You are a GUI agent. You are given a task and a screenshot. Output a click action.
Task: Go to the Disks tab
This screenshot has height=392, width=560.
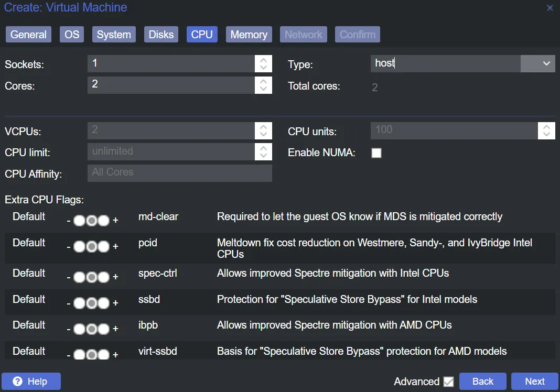(x=161, y=35)
